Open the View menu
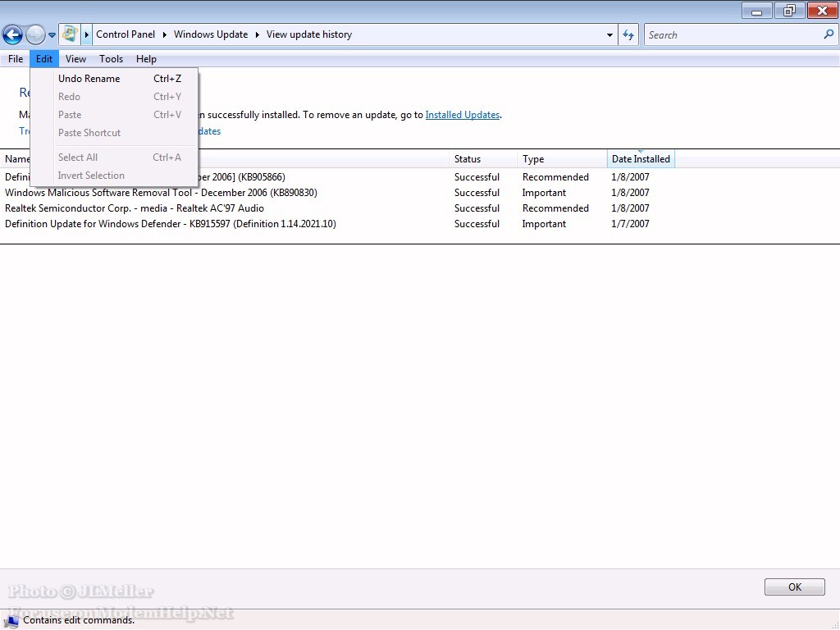This screenshot has height=630, width=840. [75, 59]
